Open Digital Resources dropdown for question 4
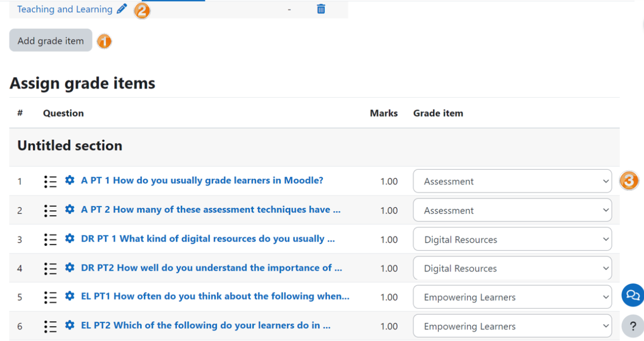Viewport: 644px width, 341px height. click(x=512, y=269)
